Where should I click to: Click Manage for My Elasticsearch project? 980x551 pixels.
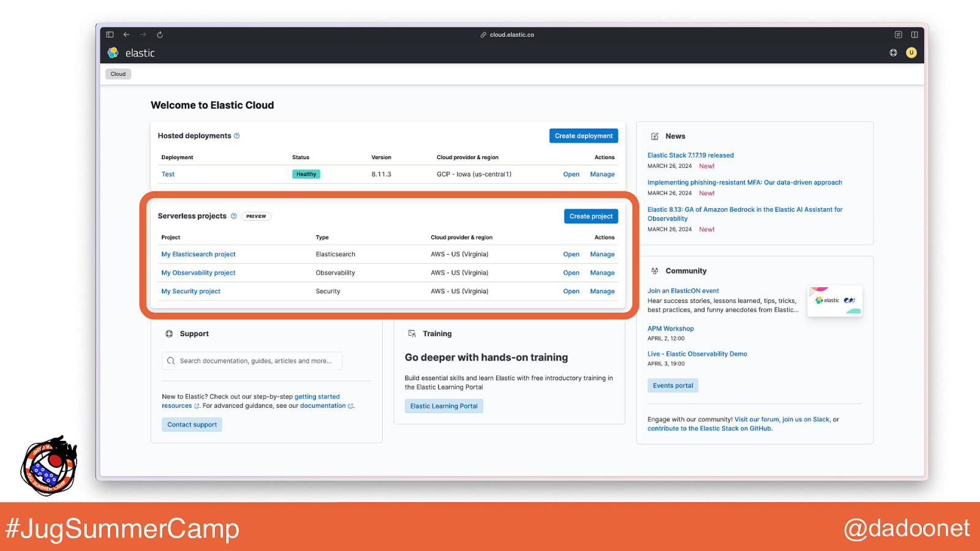602,254
